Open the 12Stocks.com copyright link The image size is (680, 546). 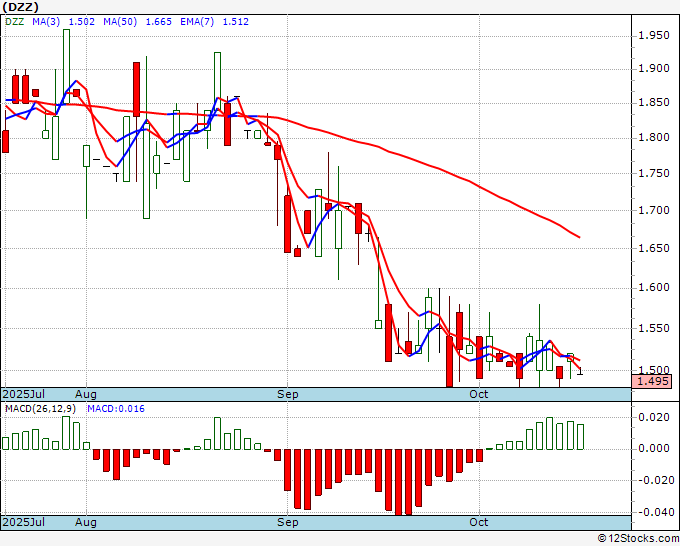click(x=638, y=539)
